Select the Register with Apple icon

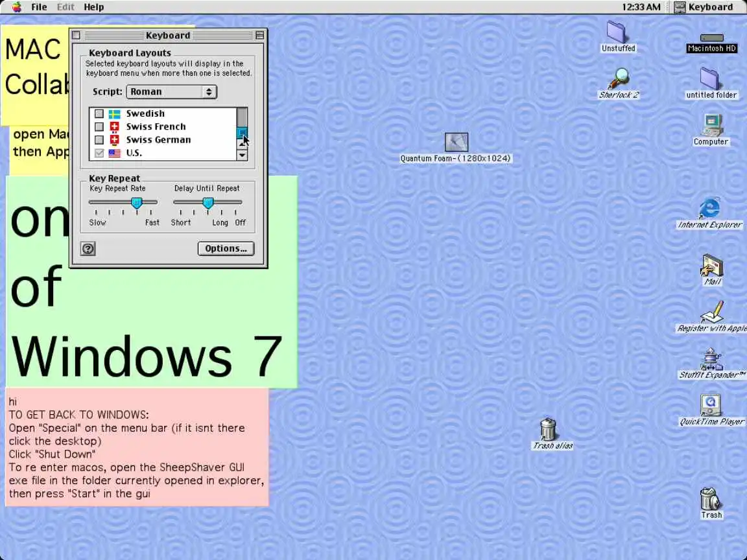[x=712, y=312]
